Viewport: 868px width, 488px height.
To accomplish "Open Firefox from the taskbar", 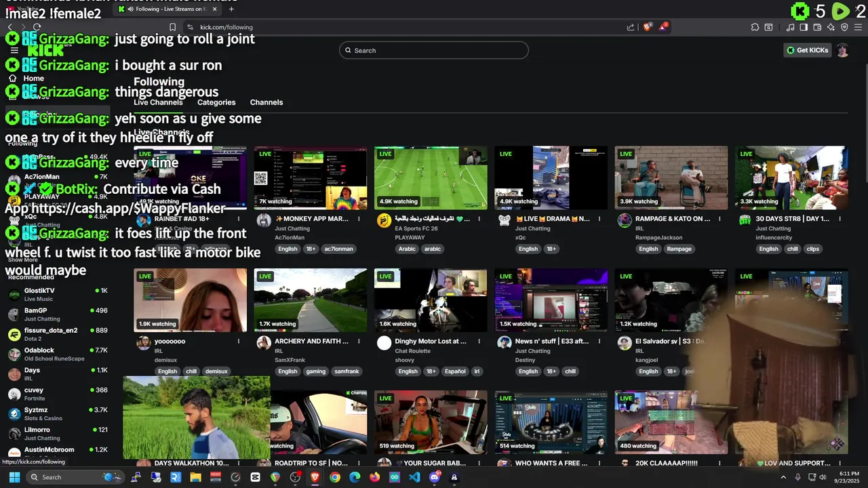I will coord(375,477).
